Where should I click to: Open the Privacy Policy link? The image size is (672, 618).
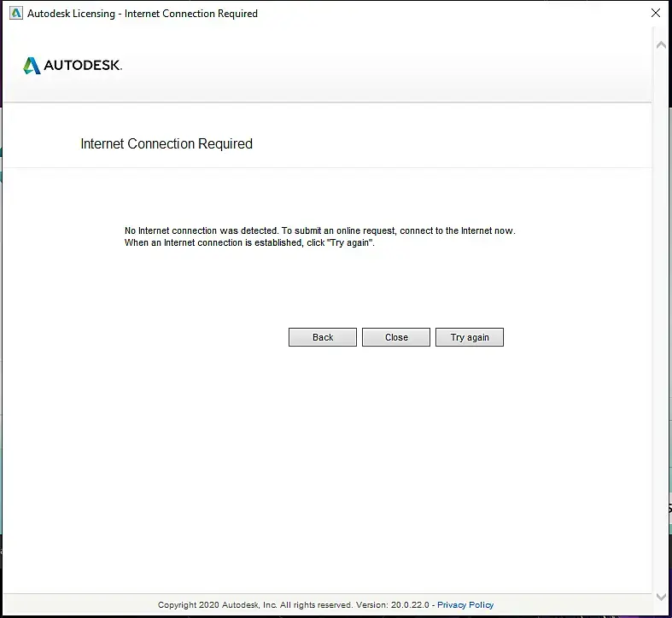click(x=465, y=604)
